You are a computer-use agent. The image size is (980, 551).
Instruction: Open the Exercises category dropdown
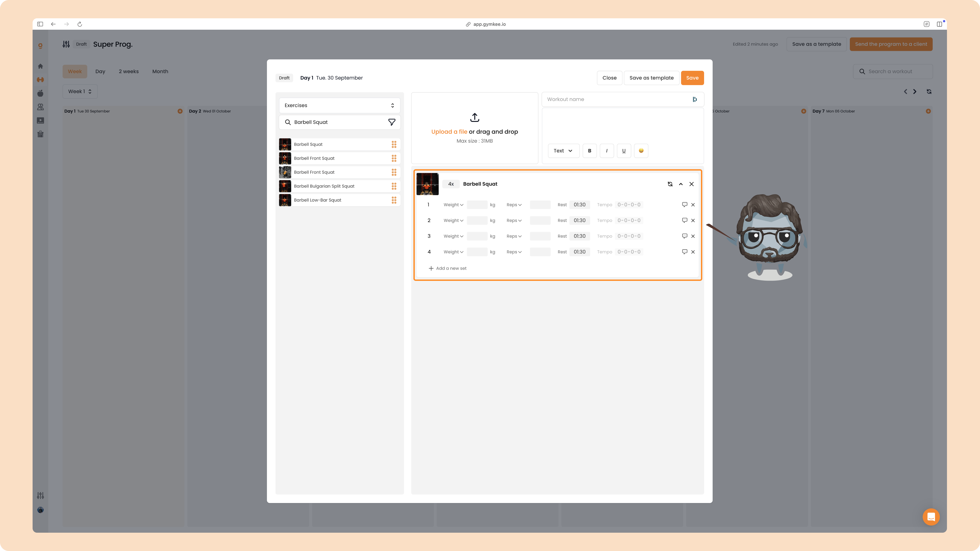pyautogui.click(x=339, y=105)
